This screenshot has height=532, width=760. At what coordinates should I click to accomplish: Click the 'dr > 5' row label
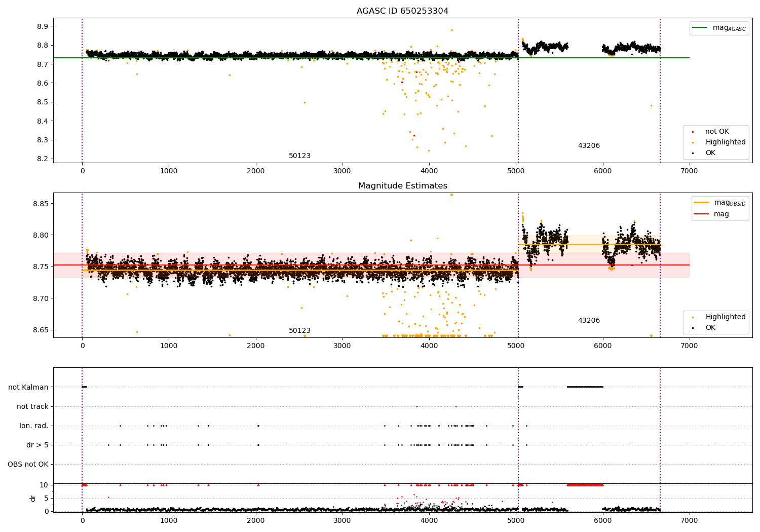(x=37, y=445)
